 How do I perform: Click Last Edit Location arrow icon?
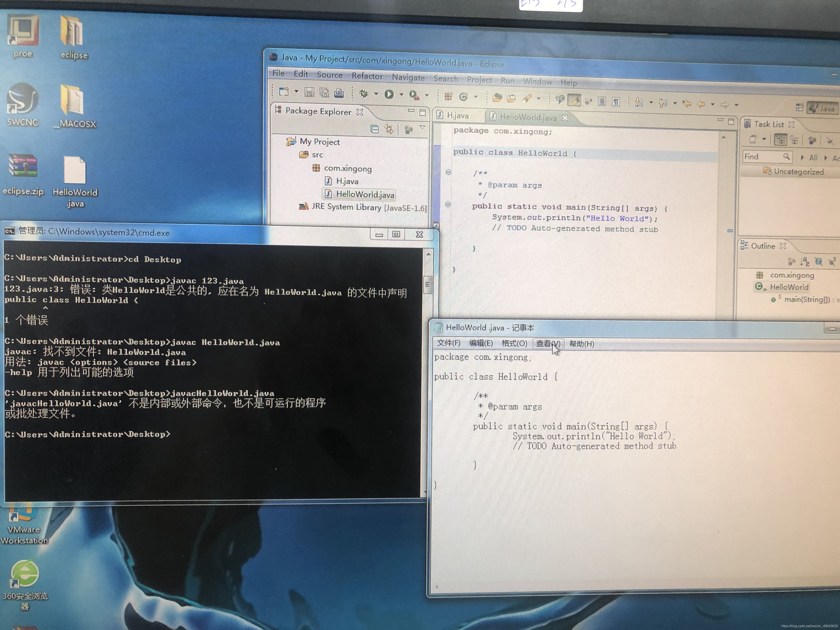687,103
